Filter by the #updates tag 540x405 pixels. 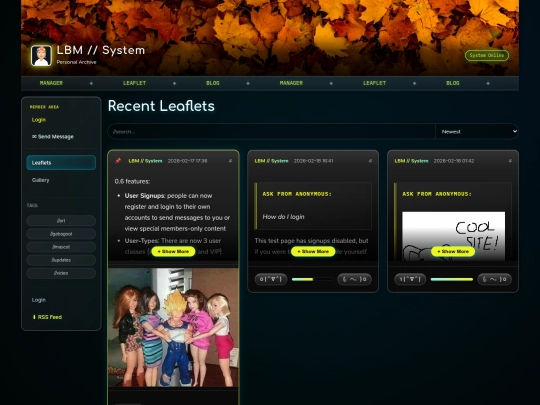[61, 260]
